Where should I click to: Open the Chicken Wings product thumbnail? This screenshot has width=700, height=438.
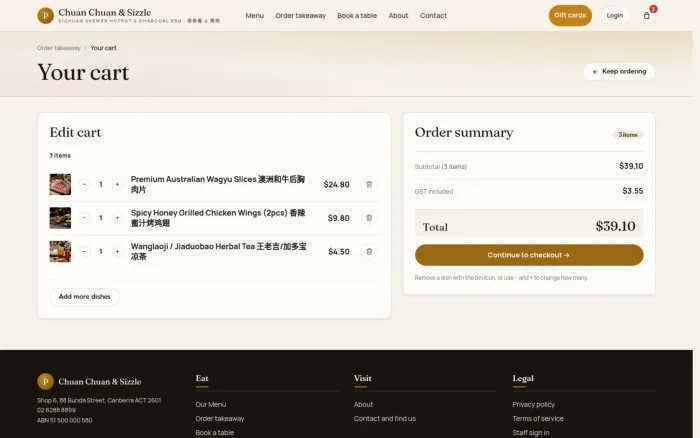[60, 218]
